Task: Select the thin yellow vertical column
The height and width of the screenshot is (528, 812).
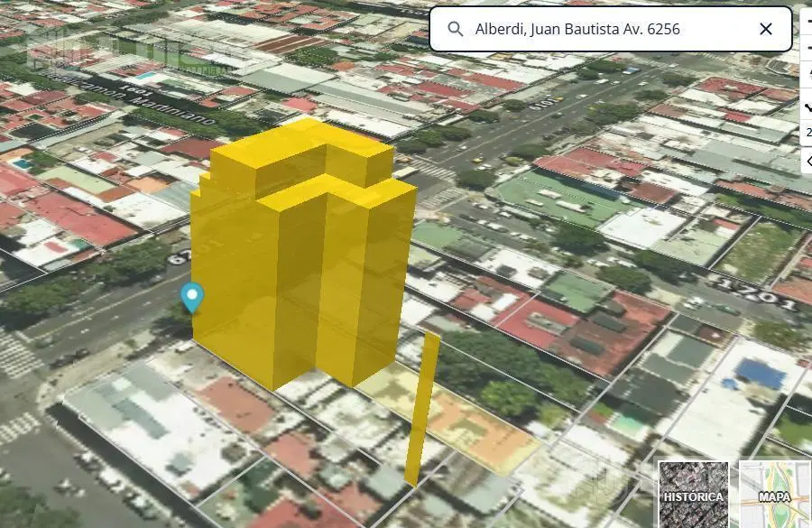Action: tap(422, 410)
